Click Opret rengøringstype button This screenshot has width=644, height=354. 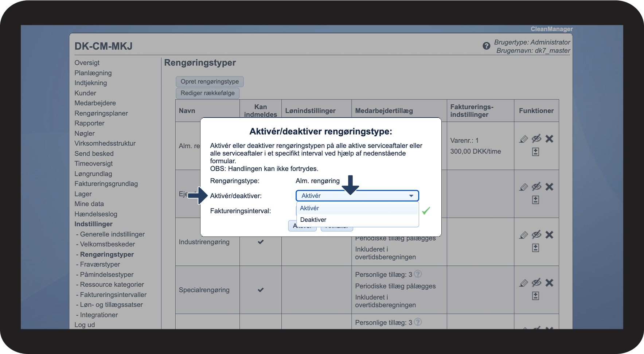point(210,82)
